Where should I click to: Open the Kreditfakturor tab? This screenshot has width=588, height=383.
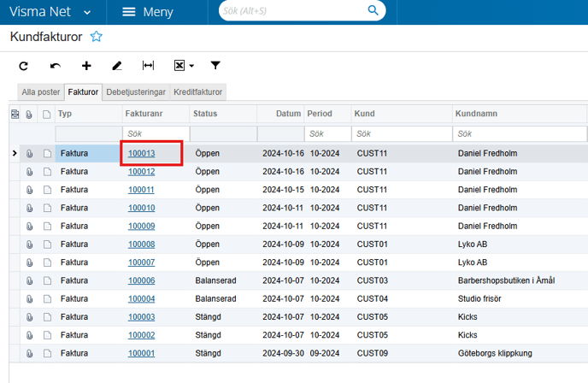coord(198,92)
